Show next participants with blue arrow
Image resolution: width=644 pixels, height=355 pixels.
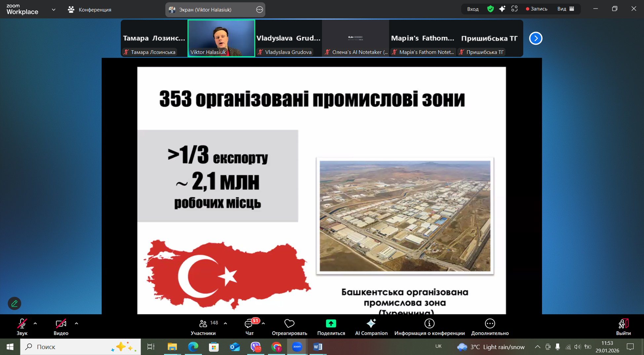536,38
